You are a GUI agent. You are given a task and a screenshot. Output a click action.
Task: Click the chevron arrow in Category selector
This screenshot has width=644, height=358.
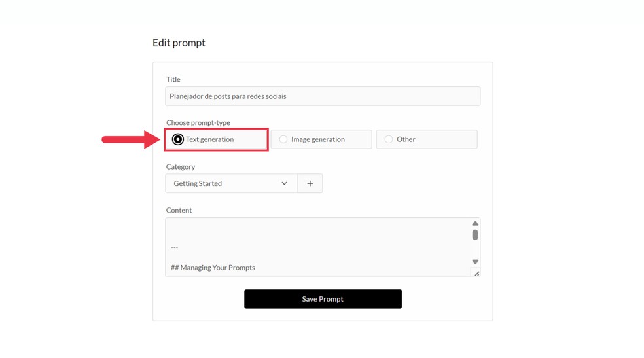[x=284, y=183]
